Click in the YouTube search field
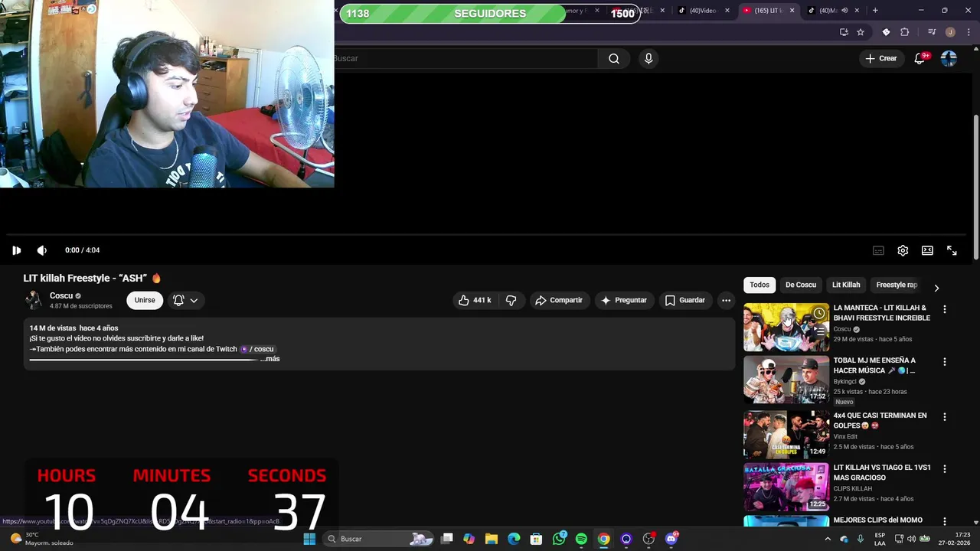Screen dimensions: 980x551 point(465,59)
